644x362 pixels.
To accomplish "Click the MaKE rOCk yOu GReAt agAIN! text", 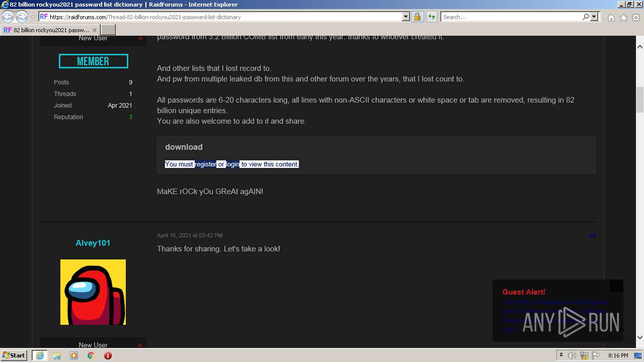I will coord(210,192).
